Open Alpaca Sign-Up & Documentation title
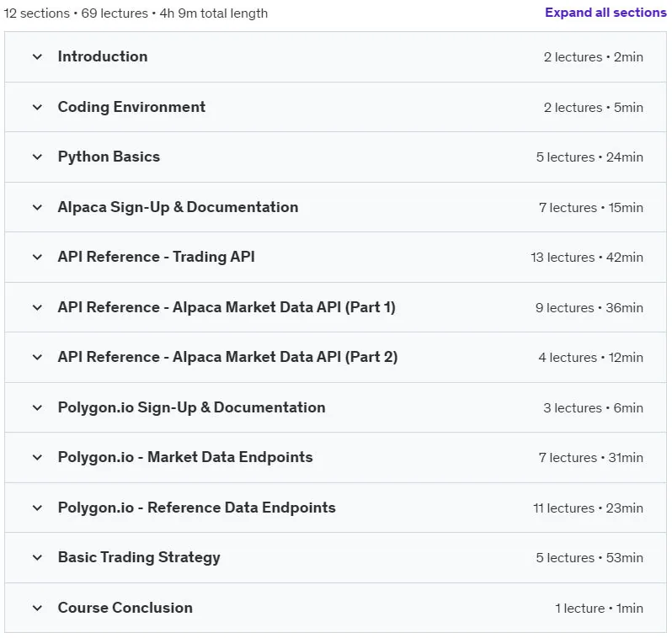Image resolution: width=672 pixels, height=638 pixels. [x=178, y=207]
